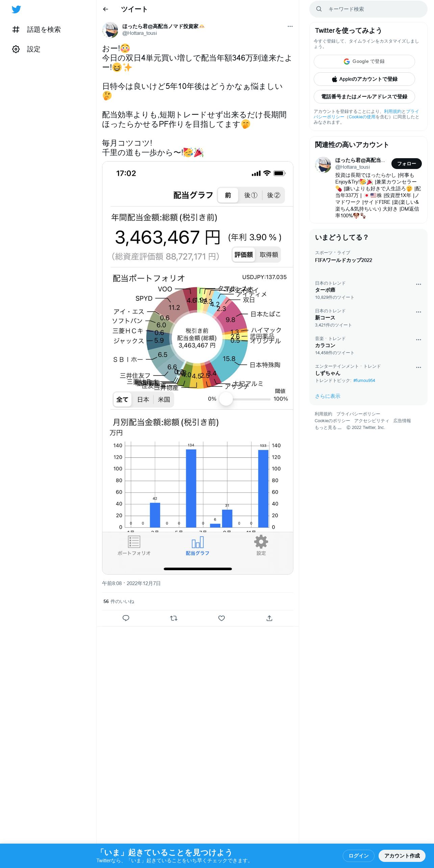This screenshot has width=434, height=868.
Task: Click the related account's avatar
Action: click(x=323, y=165)
